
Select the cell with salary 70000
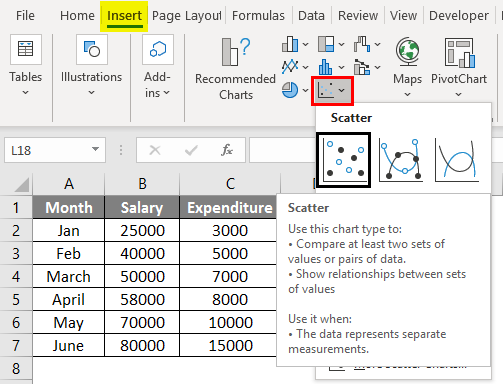pyautogui.click(x=142, y=322)
